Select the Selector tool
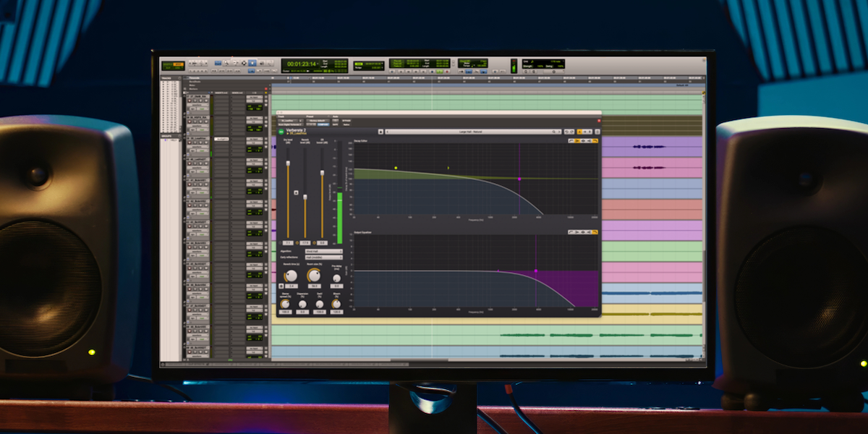868x434 pixels. [x=244, y=64]
